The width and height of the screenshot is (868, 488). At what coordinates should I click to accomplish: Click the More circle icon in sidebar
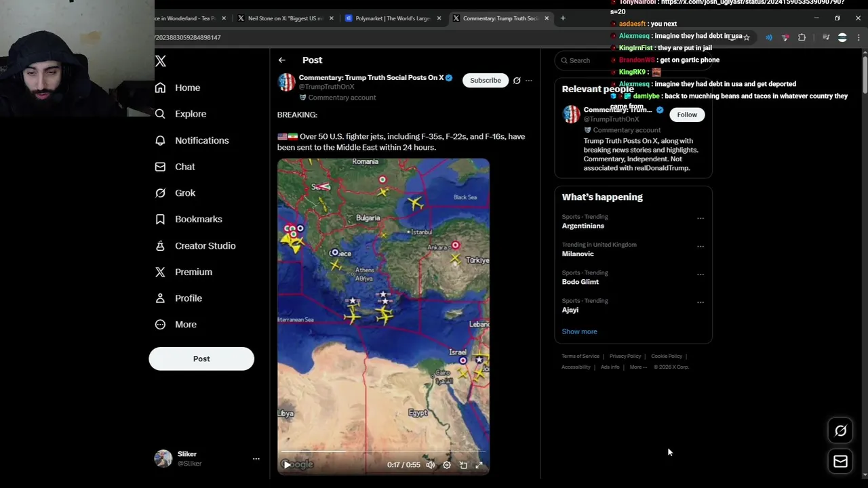click(x=160, y=325)
